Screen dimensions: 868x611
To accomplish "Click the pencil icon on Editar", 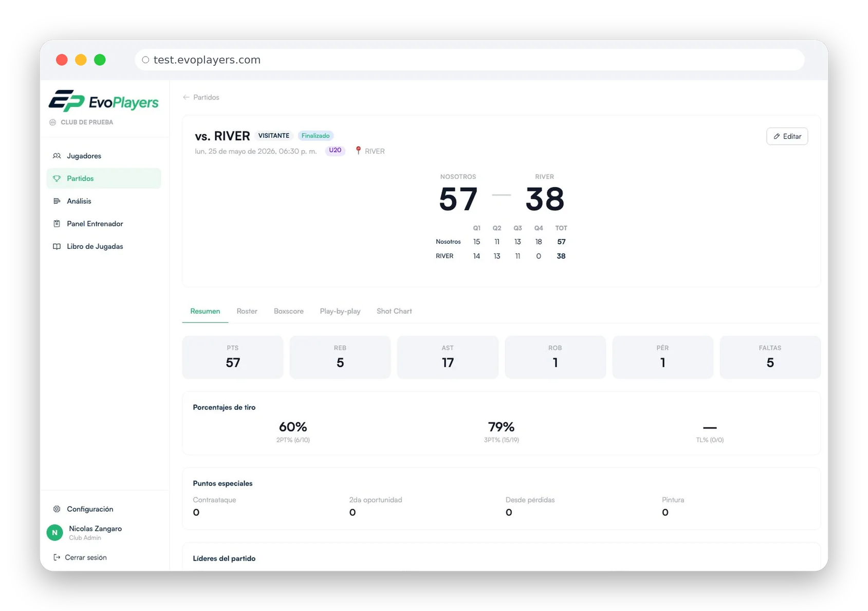I will click(777, 136).
